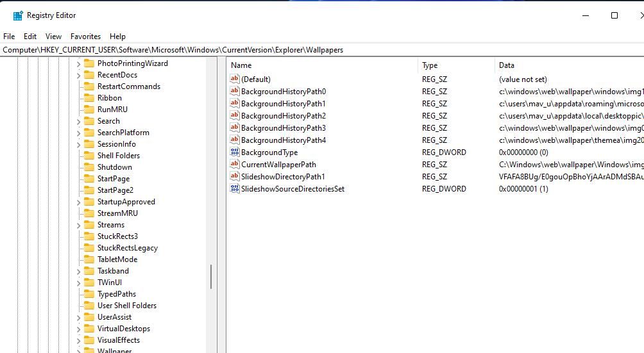
Task: Select the StuckRects3 folder icon
Action: point(89,236)
